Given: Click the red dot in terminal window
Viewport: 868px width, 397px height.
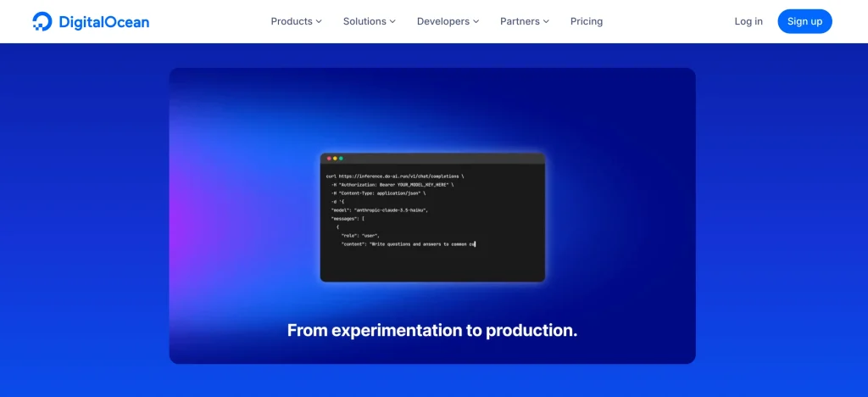Looking at the screenshot, I should tap(329, 159).
